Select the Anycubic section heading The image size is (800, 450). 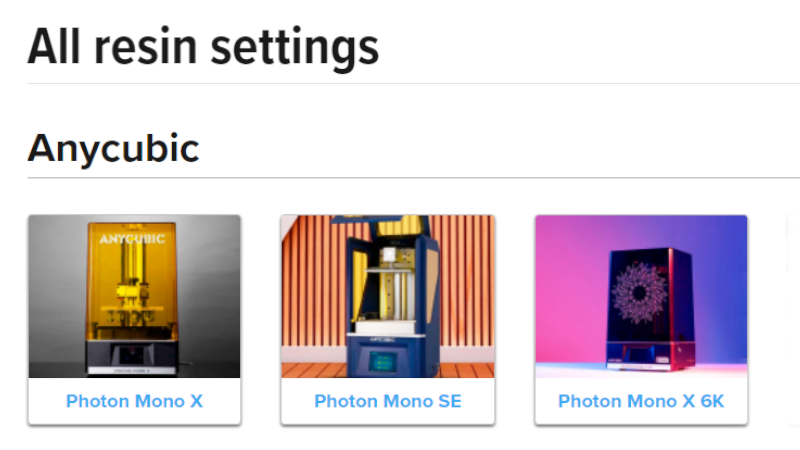coord(113,148)
